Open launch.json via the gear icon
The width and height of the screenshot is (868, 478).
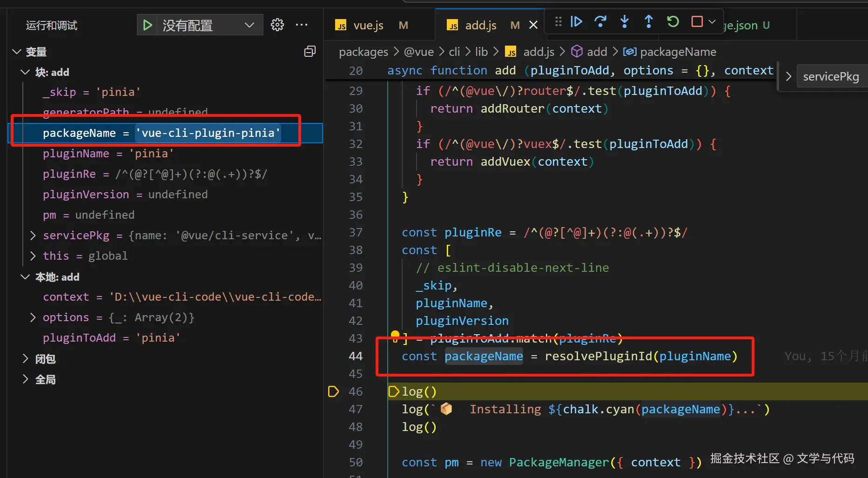click(277, 25)
